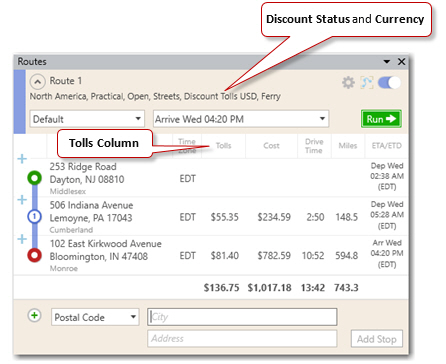The height and width of the screenshot is (364, 446).
Task: Insert stop above Dayton using plus icon
Action: [x=22, y=159]
